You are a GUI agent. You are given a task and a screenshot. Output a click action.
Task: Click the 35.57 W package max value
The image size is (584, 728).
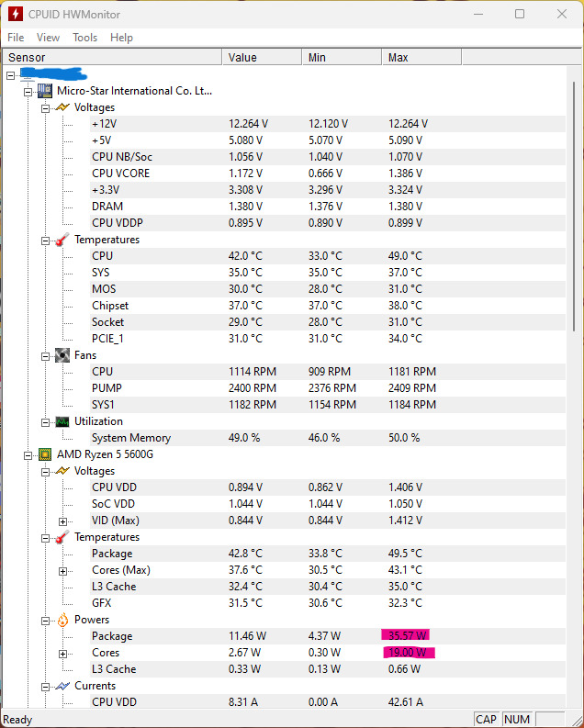point(407,636)
